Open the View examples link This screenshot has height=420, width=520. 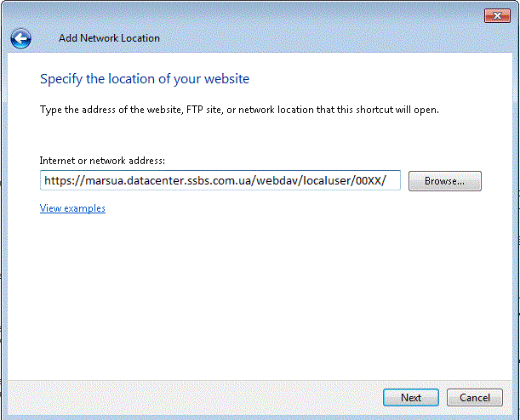click(72, 208)
